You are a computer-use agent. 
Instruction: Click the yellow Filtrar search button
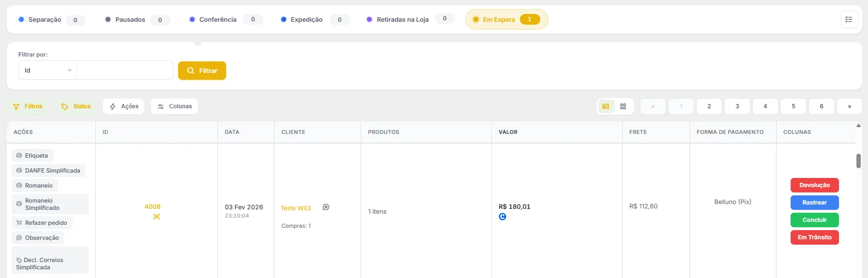[x=202, y=71]
